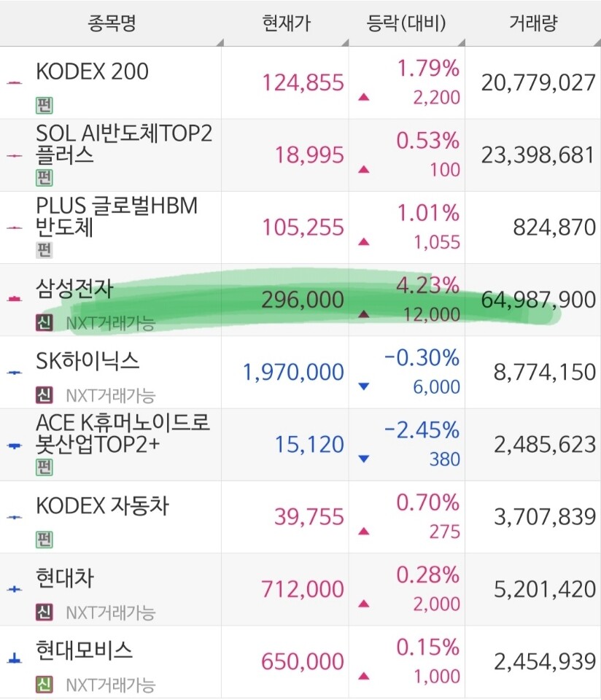Open the 삼성전자 stock row
Screen dimensions: 601x700
point(300,300)
